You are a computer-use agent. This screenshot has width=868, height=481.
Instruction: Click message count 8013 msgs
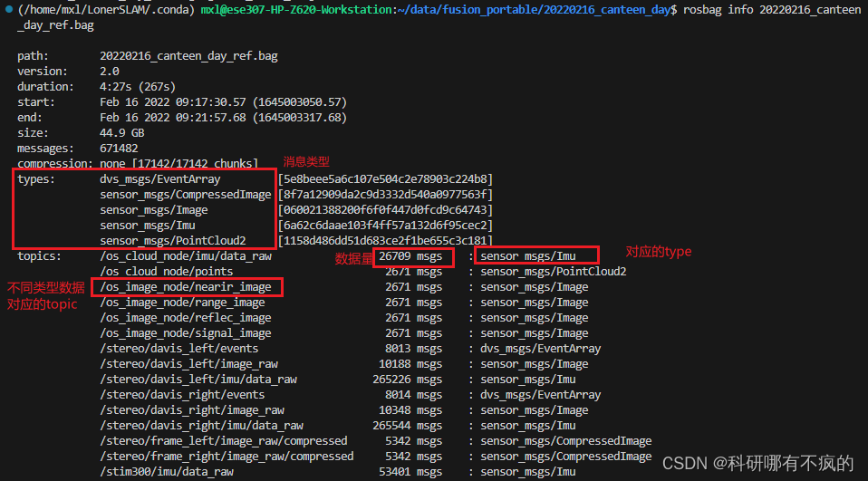[413, 349]
